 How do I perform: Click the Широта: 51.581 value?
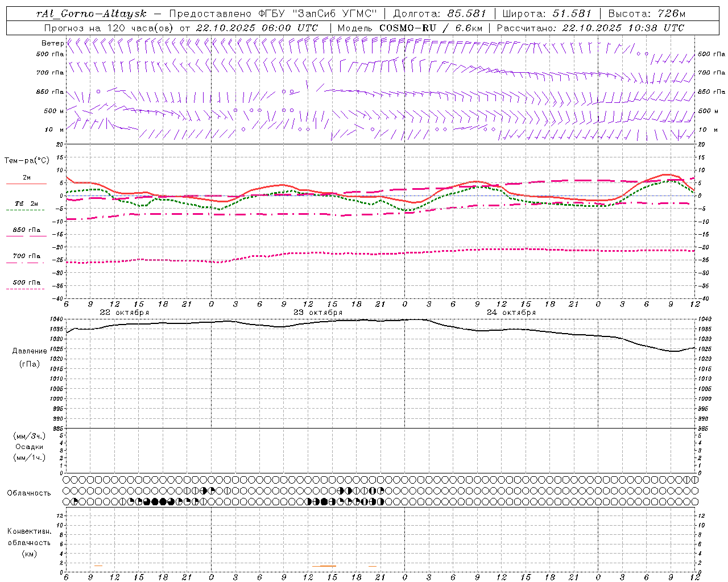click(547, 14)
